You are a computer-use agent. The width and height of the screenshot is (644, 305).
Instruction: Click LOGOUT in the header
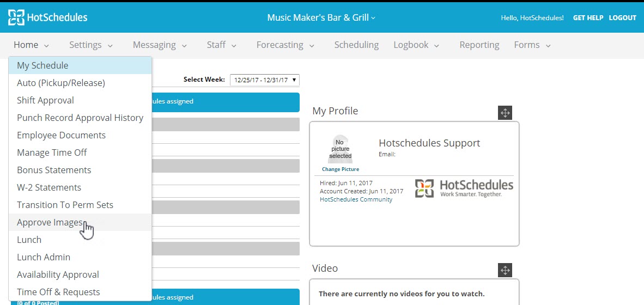click(x=622, y=18)
